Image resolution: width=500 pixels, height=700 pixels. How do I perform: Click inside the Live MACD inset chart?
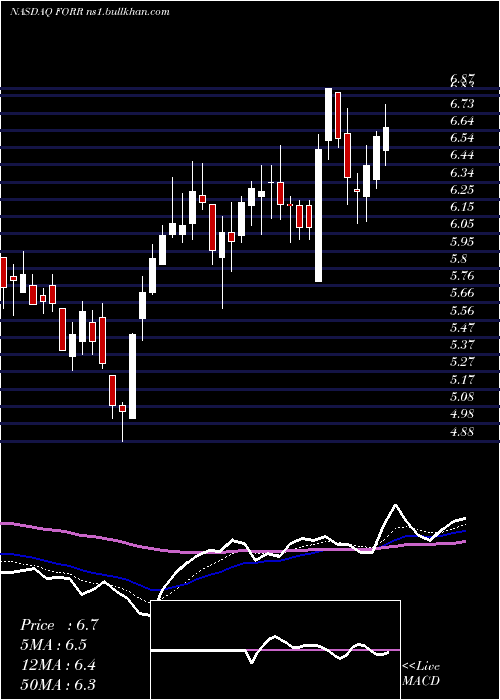pos(275,650)
